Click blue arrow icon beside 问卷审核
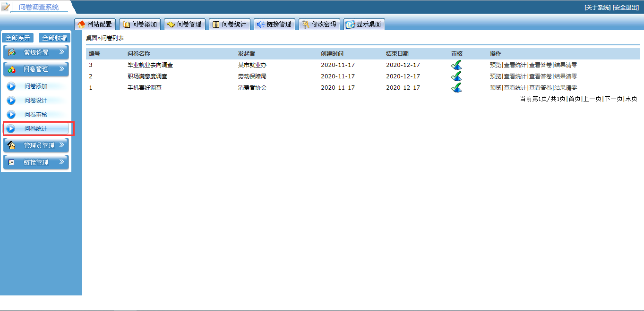The width and height of the screenshot is (644, 311). click(x=11, y=115)
